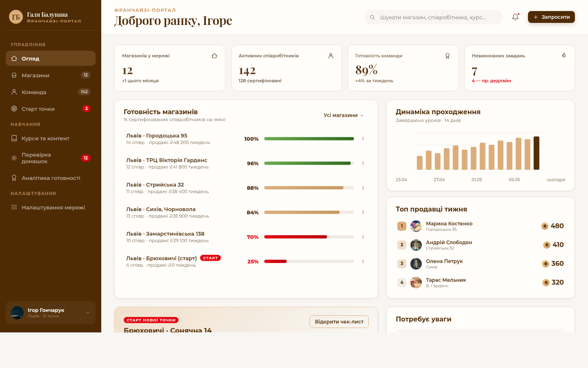Open Городоцька 95 row chevron
The image size is (588, 368).
coord(363,139)
